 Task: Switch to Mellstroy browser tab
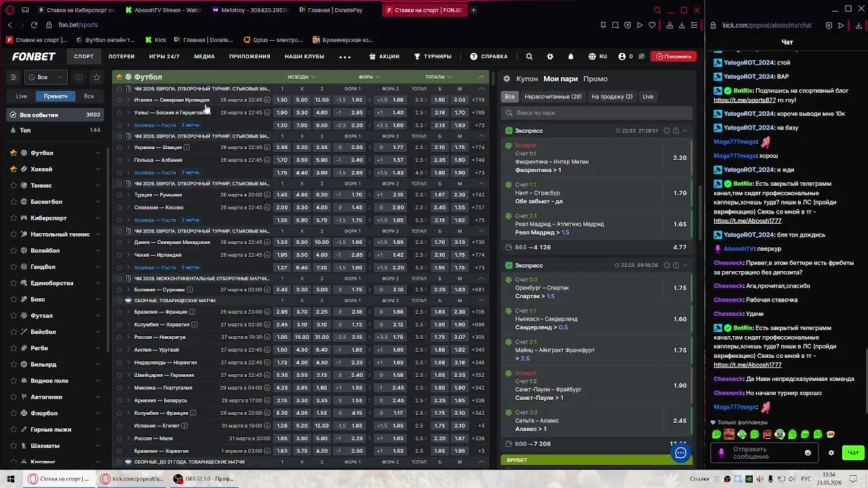point(250,10)
